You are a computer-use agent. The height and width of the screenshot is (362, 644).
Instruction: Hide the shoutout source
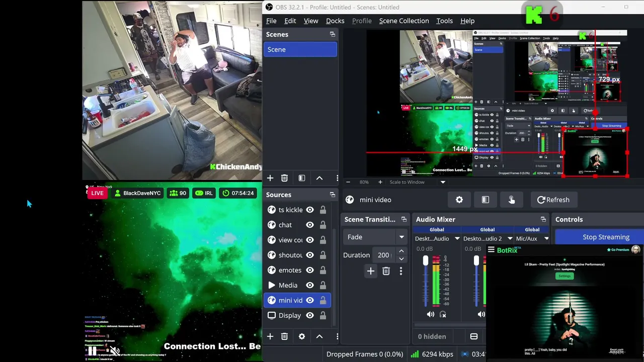point(310,255)
